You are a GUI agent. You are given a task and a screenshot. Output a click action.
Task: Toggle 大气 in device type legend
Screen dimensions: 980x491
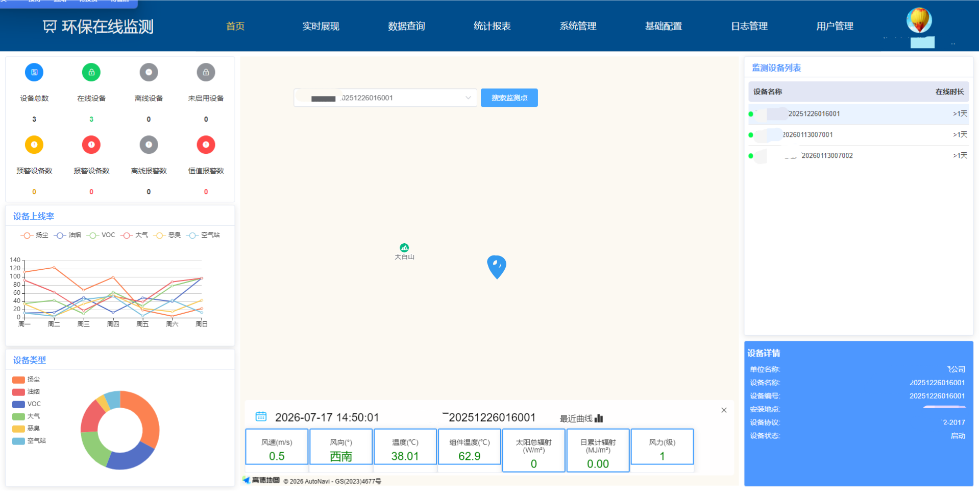[x=26, y=416]
